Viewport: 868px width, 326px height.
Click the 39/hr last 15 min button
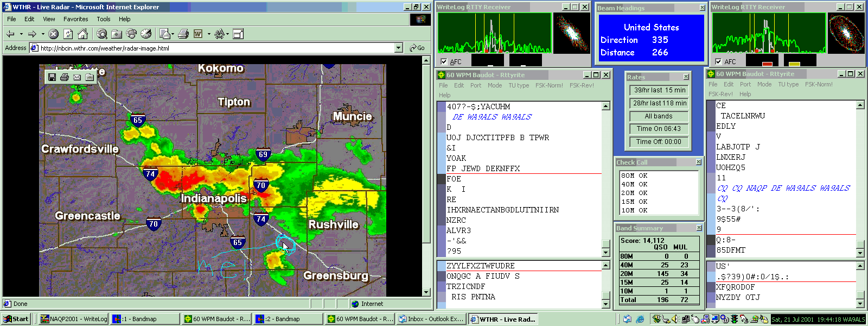tap(660, 90)
